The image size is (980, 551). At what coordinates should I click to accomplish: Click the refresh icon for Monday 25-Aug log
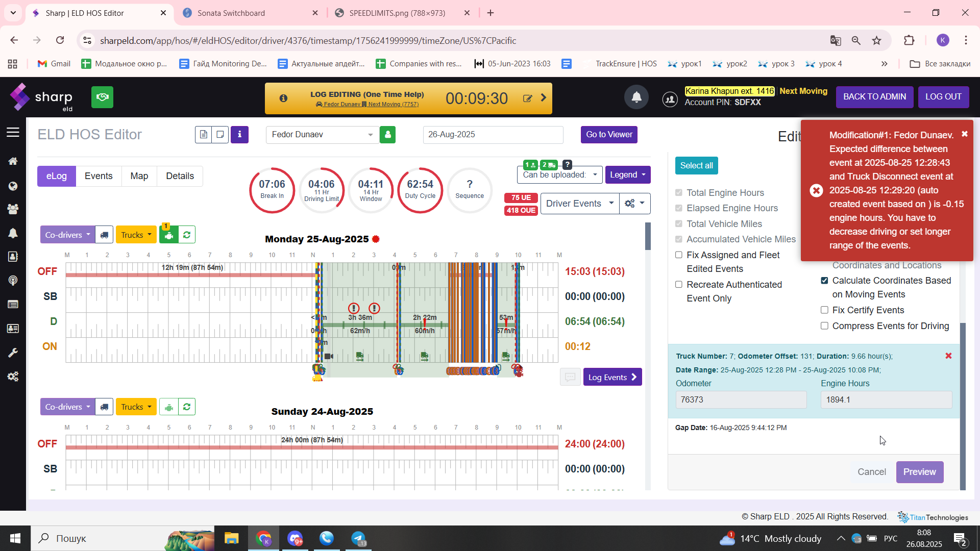[187, 235]
